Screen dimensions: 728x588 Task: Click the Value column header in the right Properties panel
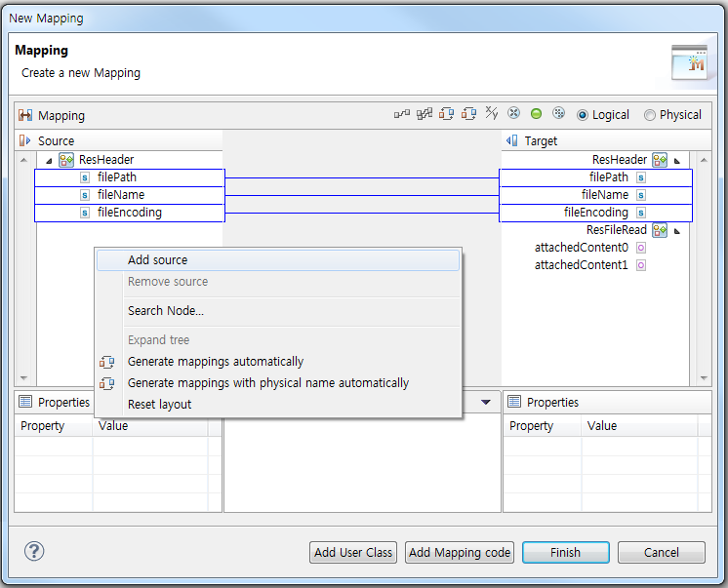(639, 425)
